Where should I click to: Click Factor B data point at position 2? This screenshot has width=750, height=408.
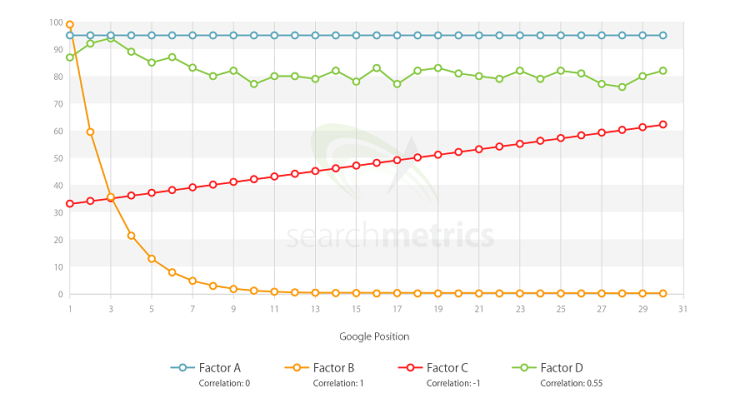pyautogui.click(x=90, y=132)
